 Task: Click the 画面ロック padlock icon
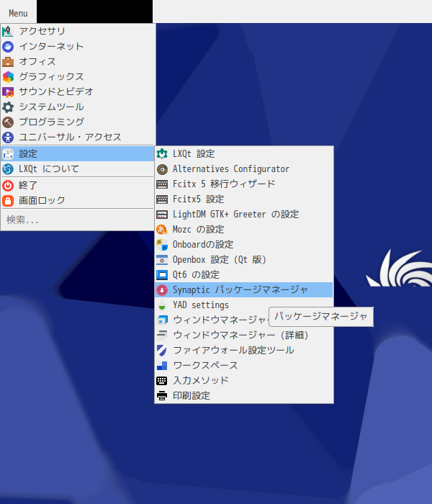(8, 201)
